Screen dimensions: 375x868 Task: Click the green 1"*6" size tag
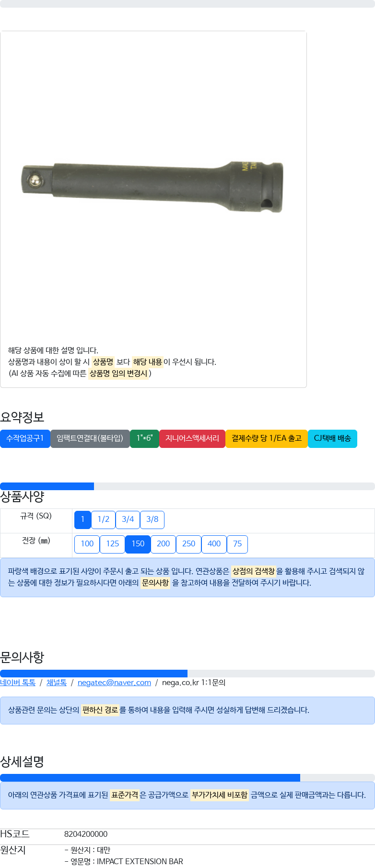click(x=144, y=438)
